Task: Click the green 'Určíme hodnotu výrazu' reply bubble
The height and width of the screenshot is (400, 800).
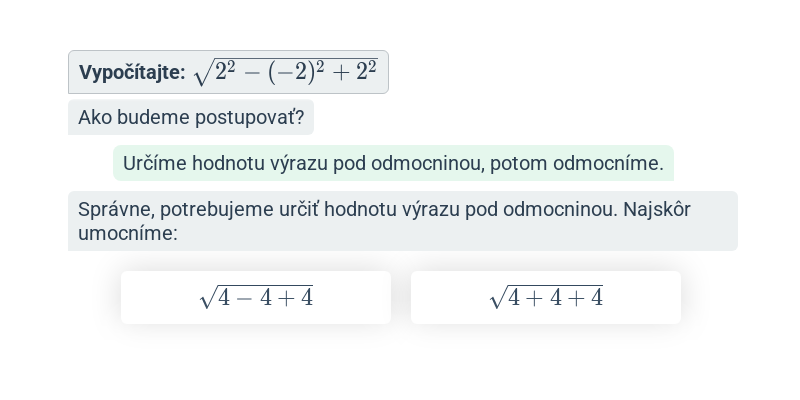Action: [x=393, y=163]
